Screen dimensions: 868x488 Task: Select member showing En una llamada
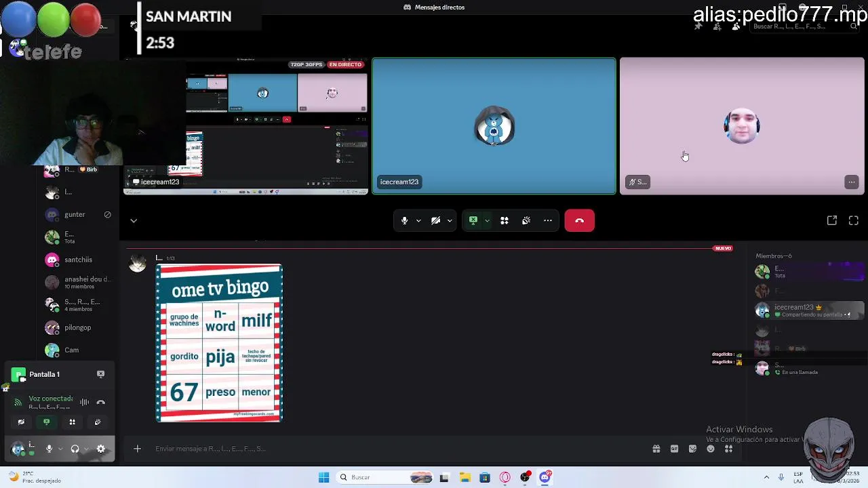[809, 368]
